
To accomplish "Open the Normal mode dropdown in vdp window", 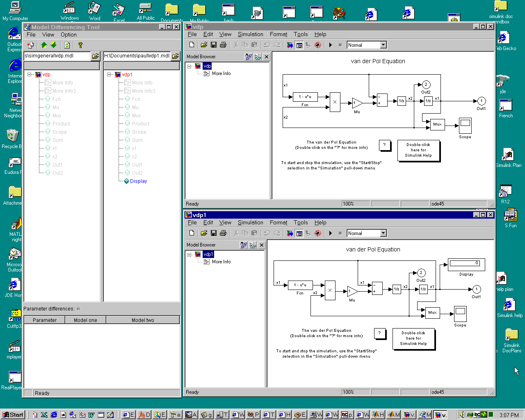I will 383,45.
